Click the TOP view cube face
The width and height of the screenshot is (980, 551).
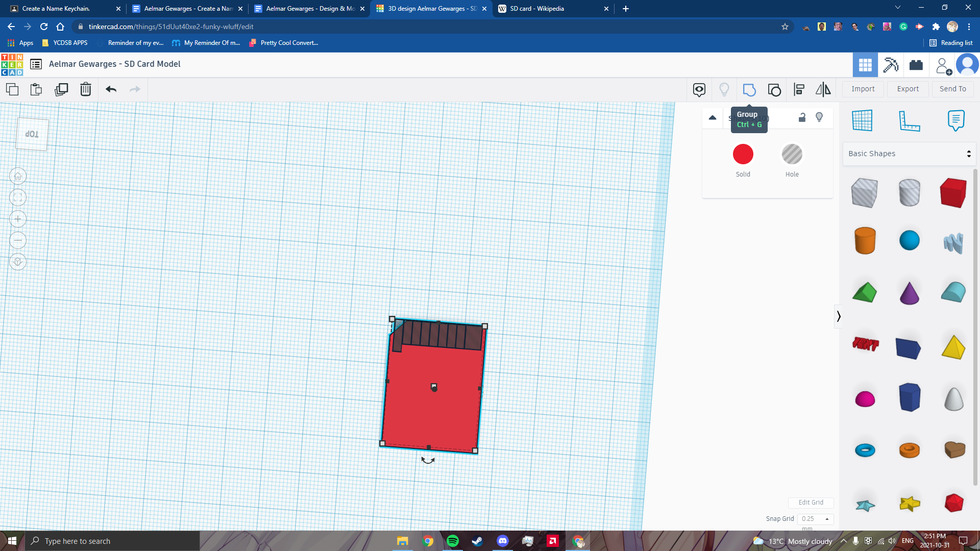coord(32,134)
